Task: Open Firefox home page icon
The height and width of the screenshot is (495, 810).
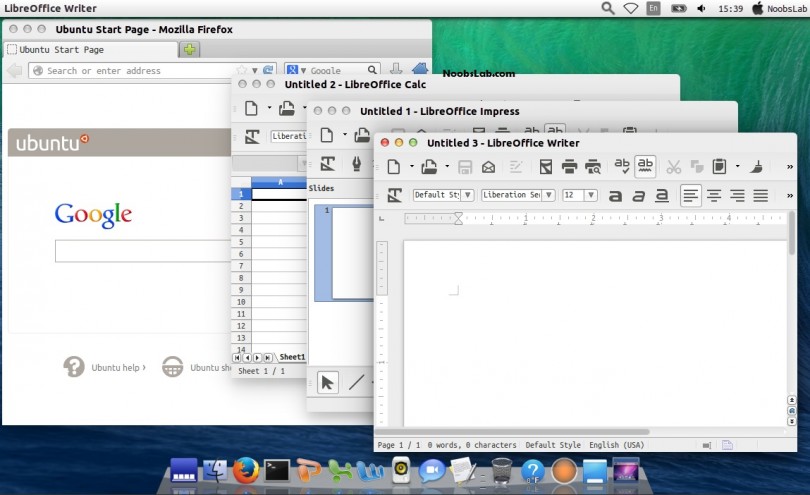Action: [x=420, y=69]
